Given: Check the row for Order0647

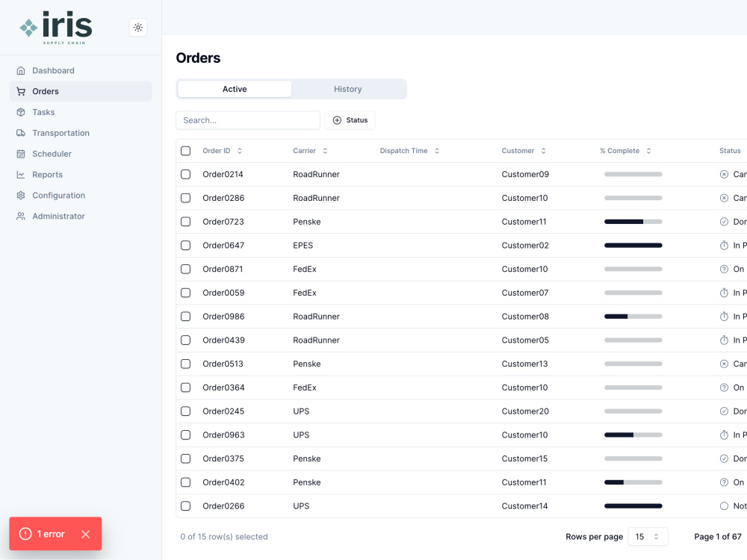Looking at the screenshot, I should (186, 245).
